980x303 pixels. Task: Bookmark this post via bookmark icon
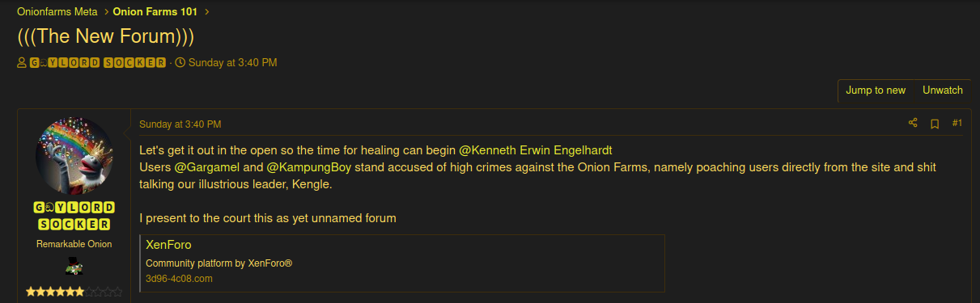coord(935,124)
